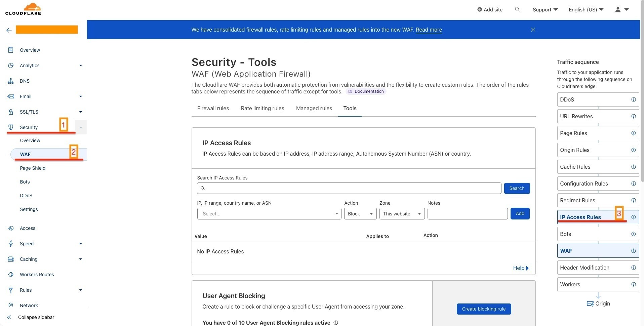
Task: Open Page Shield in sidebar
Action: click(33, 168)
